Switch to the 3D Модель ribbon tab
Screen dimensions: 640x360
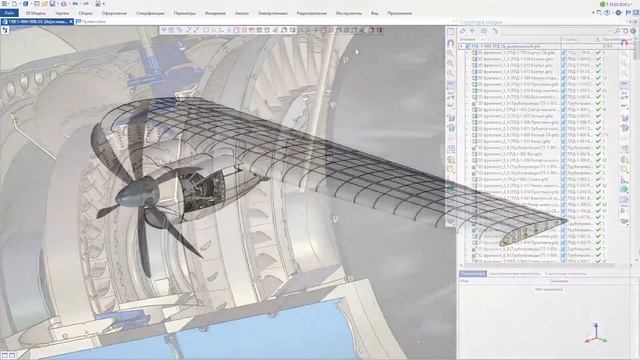coord(36,13)
